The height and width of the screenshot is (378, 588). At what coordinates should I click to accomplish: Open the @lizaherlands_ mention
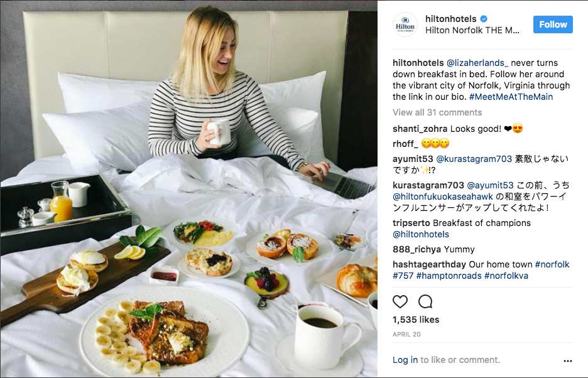[477, 63]
